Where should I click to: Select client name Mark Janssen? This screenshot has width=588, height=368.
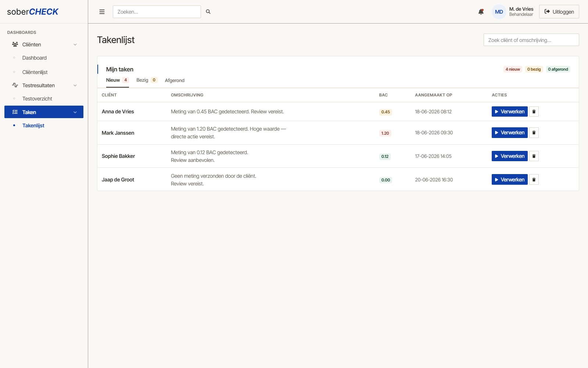[x=118, y=133]
